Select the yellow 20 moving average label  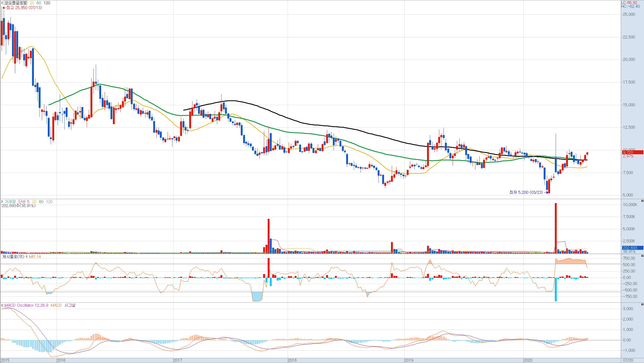point(32,3)
